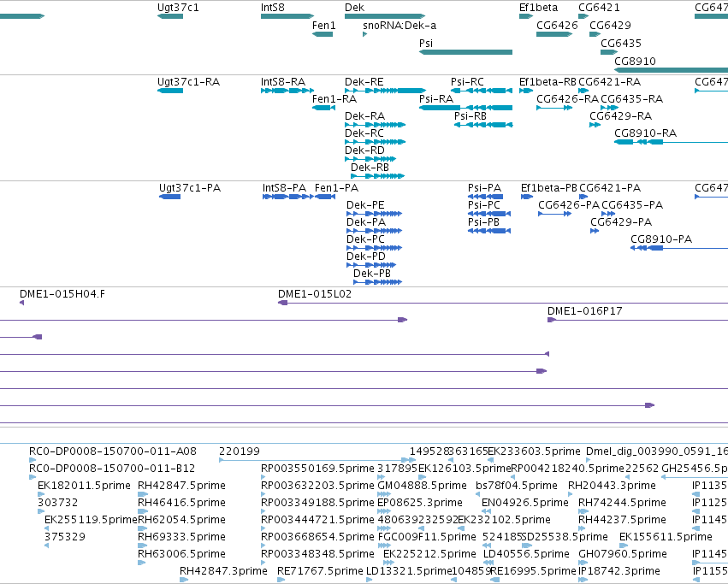This screenshot has height=584, width=728.
Task: Select the CG6426 gene label
Action: point(557,25)
